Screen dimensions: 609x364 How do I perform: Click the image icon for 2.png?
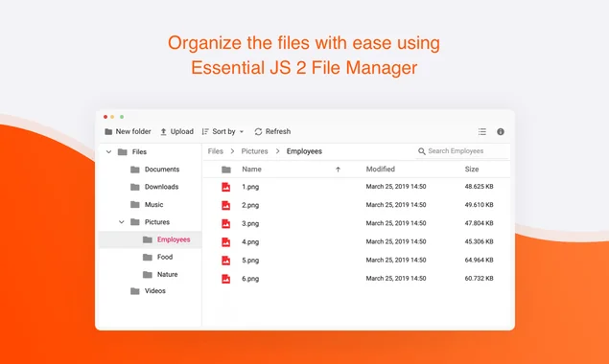click(225, 205)
